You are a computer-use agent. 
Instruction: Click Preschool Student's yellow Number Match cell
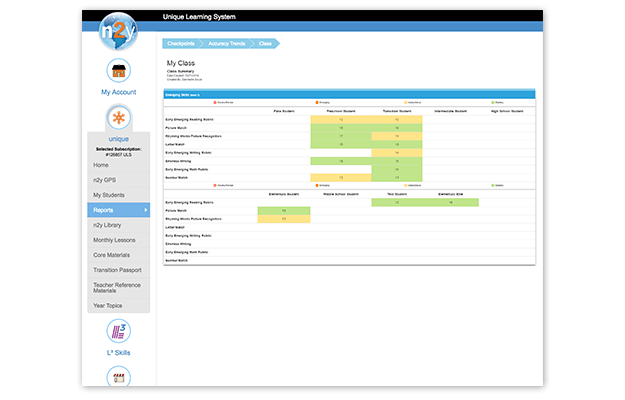click(341, 178)
